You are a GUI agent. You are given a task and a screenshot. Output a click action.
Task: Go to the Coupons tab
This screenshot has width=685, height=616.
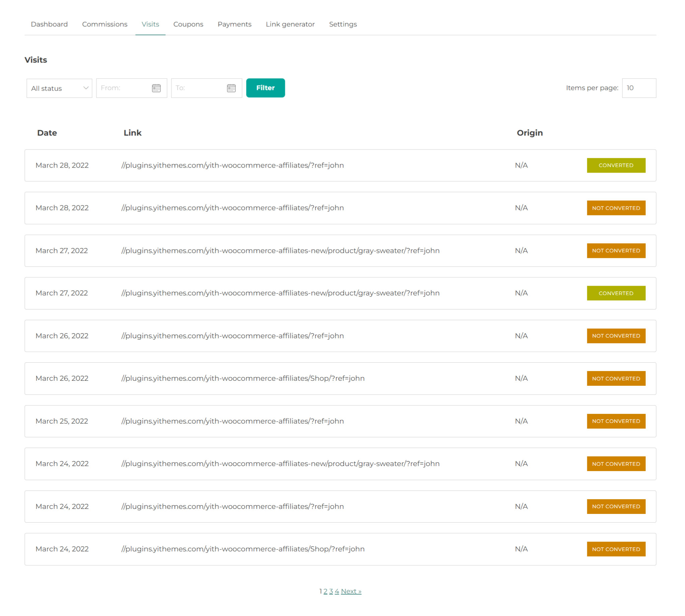coord(188,24)
